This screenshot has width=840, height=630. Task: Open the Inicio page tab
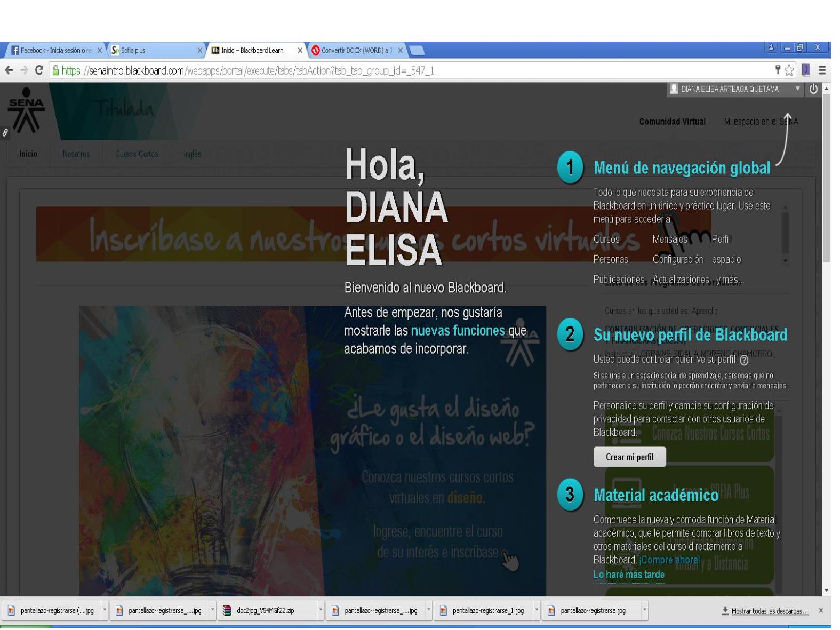[28, 154]
